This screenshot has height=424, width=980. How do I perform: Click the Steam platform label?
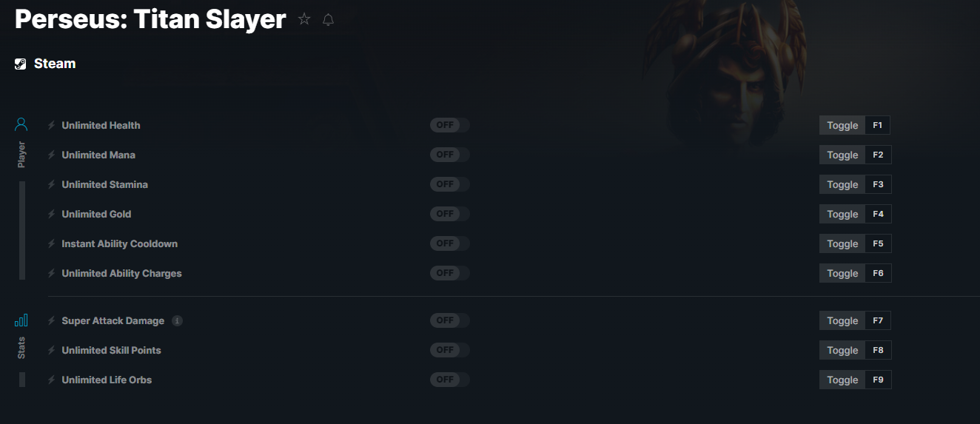click(x=55, y=64)
